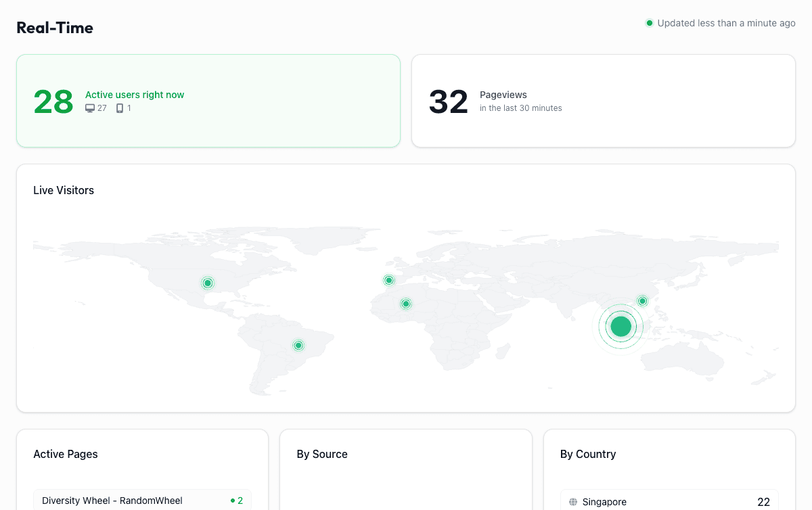Click the visitor marker over Western Europe
This screenshot has height=510, width=812.
pos(388,279)
